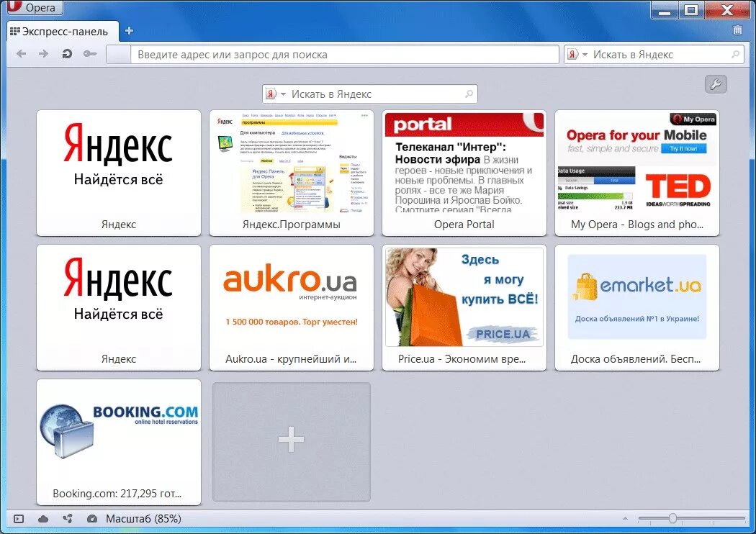Open Opera Unite icon in status bar
The height and width of the screenshot is (534, 756).
click(x=68, y=519)
